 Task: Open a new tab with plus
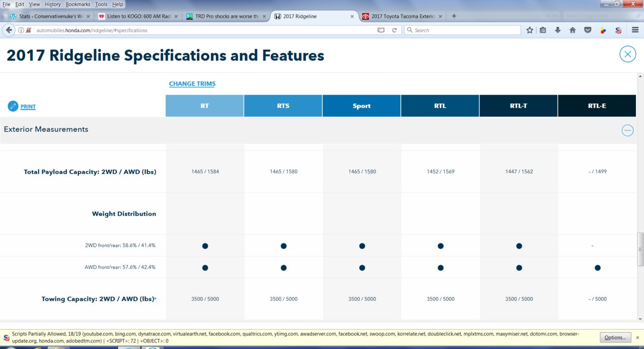(454, 16)
